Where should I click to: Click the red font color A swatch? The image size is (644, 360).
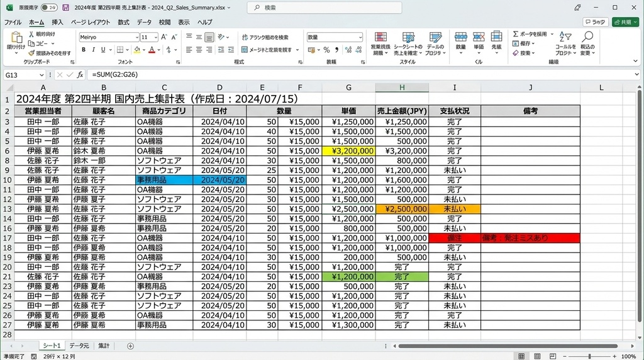click(152, 50)
